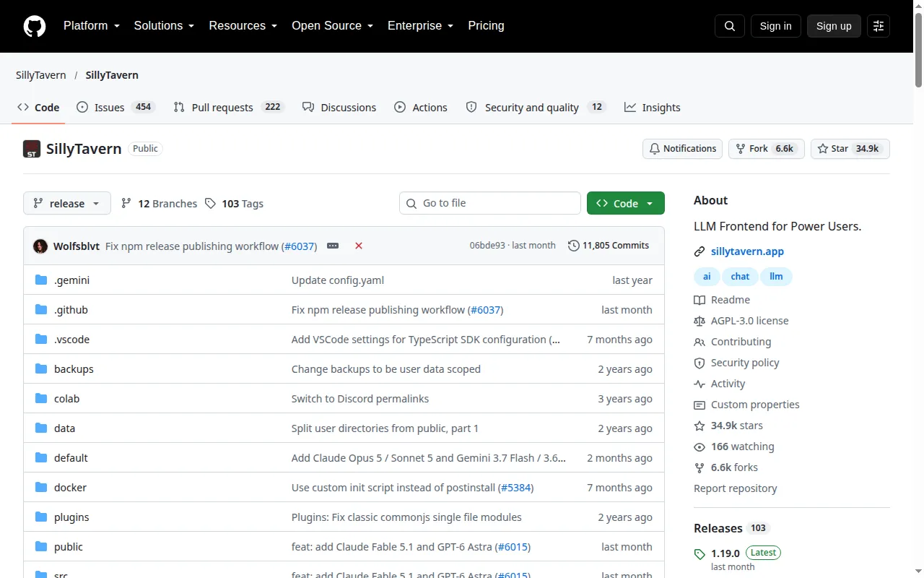Switch to the Pull requests tab

[x=229, y=107]
